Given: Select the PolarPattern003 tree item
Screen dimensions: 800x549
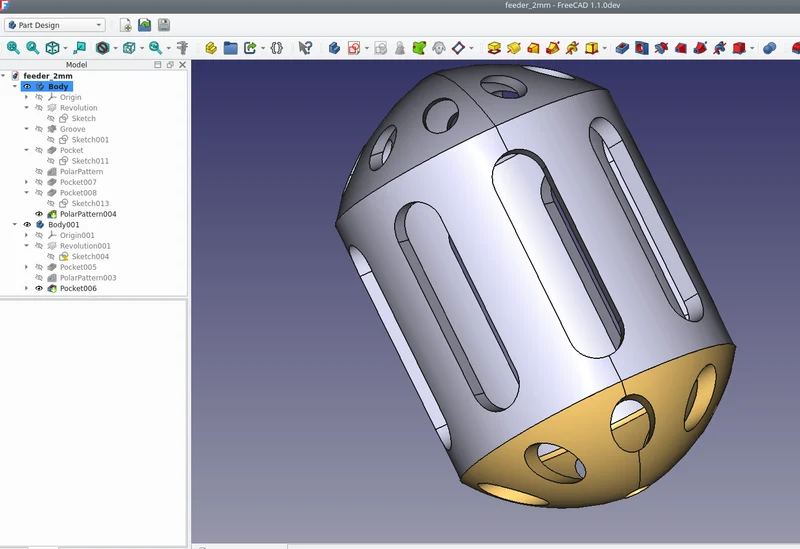Looking at the screenshot, I should [88, 278].
